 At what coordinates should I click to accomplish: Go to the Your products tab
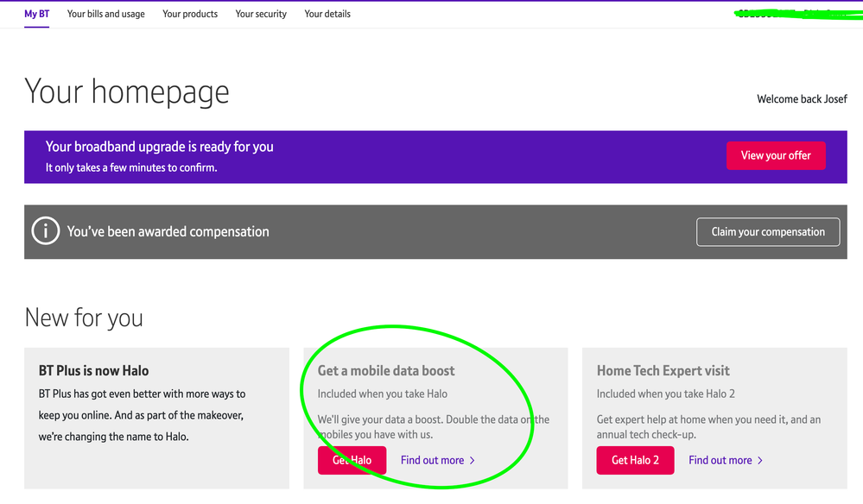click(190, 14)
